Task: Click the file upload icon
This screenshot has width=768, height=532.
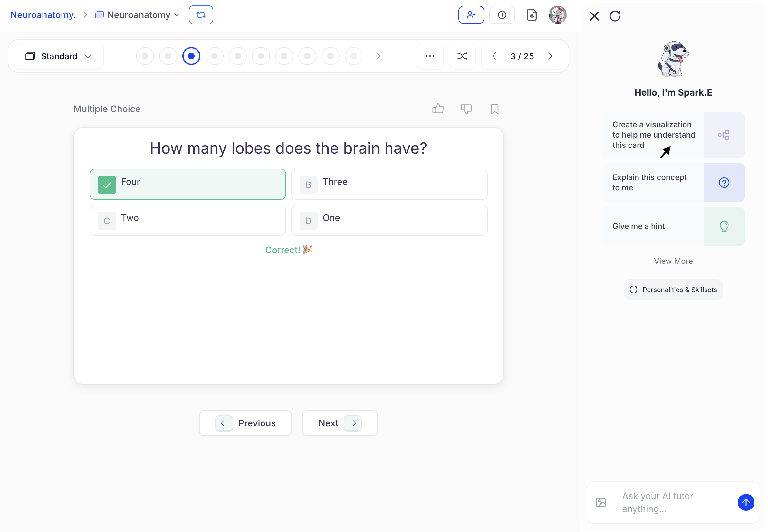Action: click(x=532, y=15)
